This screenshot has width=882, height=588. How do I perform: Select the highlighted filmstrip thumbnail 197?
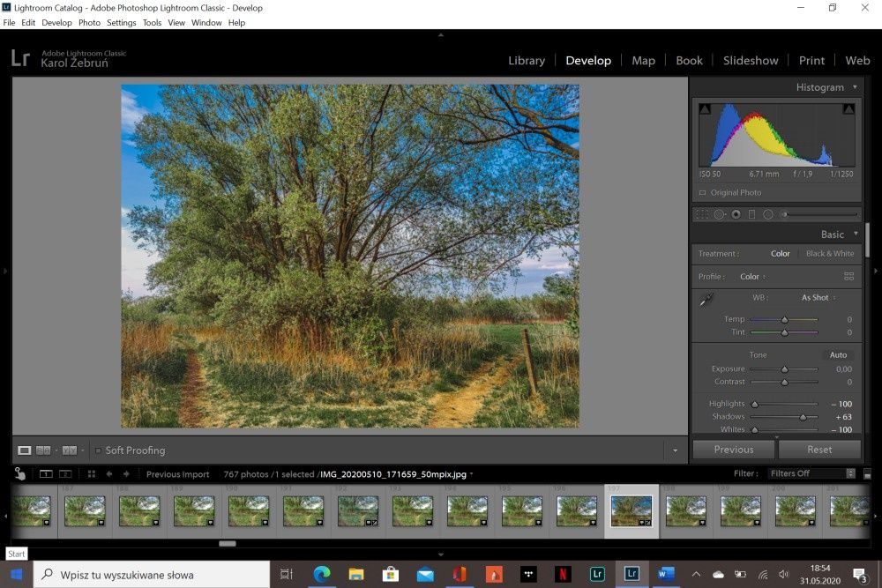(x=632, y=511)
